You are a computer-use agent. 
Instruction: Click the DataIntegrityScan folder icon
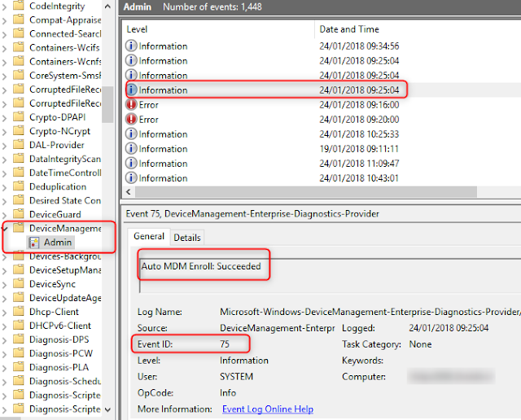pyautogui.click(x=19, y=159)
